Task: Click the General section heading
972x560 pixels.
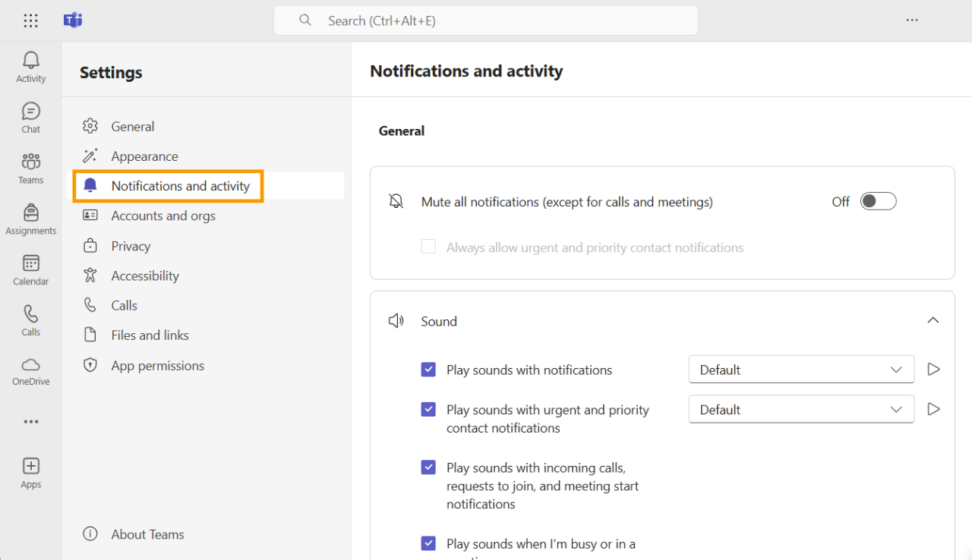Action: (402, 131)
